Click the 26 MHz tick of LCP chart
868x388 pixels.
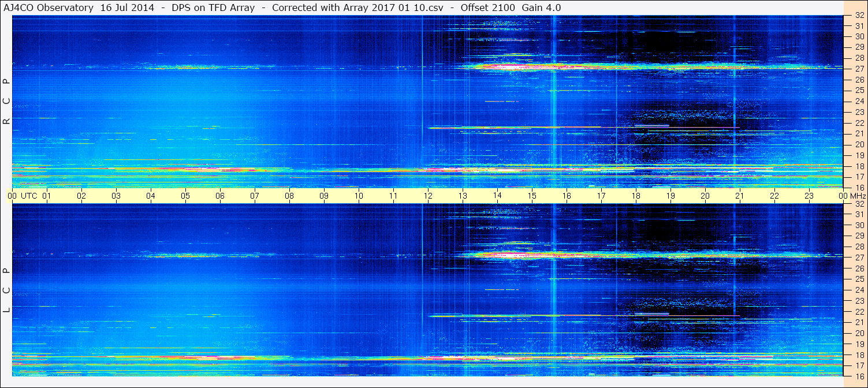click(x=859, y=268)
